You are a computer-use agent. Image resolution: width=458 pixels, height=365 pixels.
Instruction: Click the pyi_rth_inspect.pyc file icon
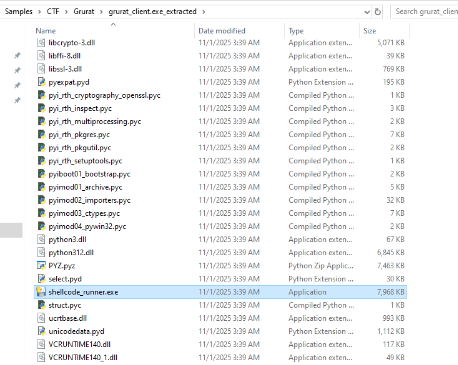41,108
